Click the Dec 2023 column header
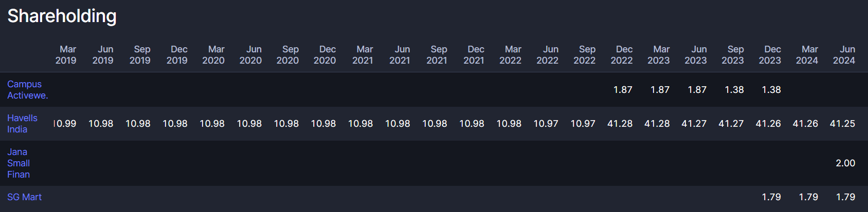The image size is (868, 212). coord(770,55)
